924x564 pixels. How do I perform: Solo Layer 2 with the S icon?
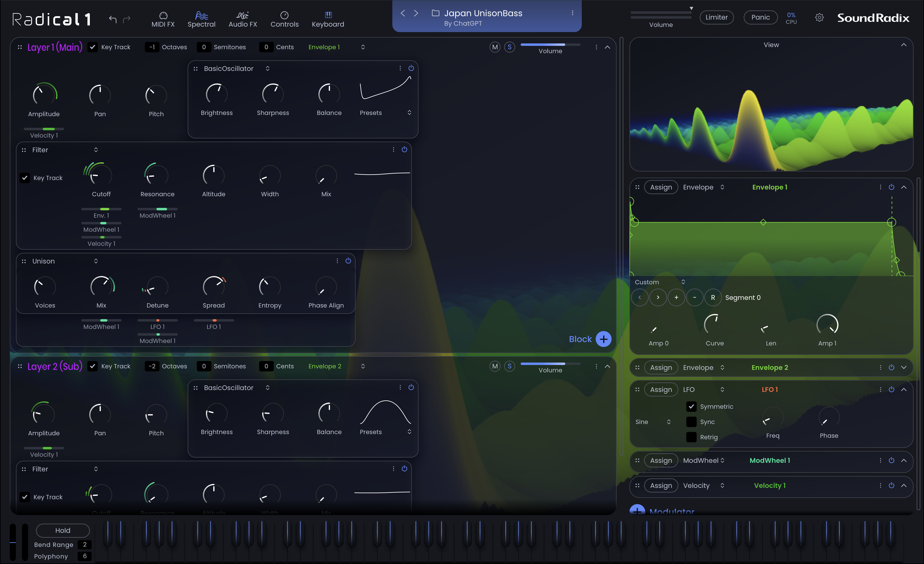510,366
